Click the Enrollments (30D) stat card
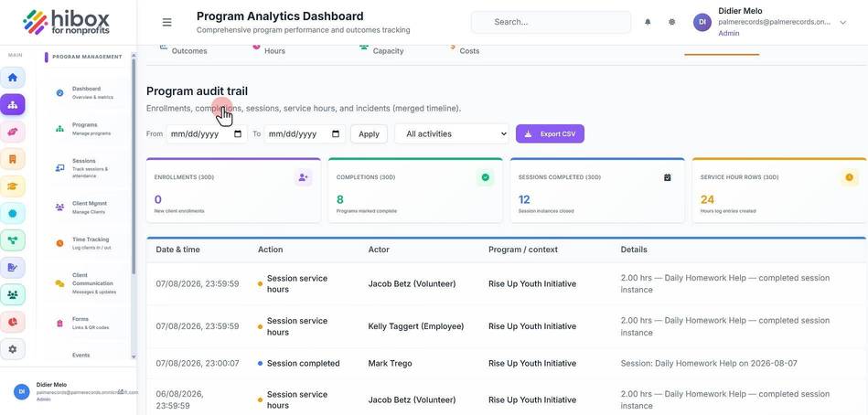This screenshot has height=415, width=868. [x=233, y=190]
